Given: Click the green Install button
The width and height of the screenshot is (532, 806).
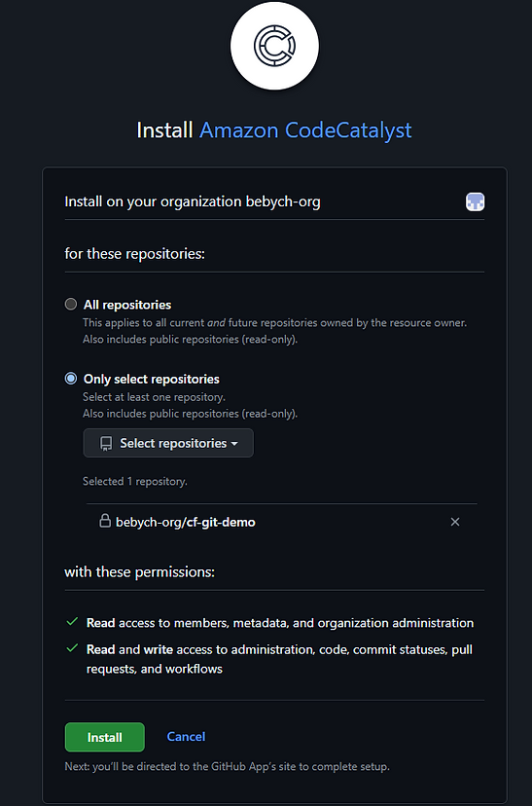Looking at the screenshot, I should pyautogui.click(x=105, y=737).
